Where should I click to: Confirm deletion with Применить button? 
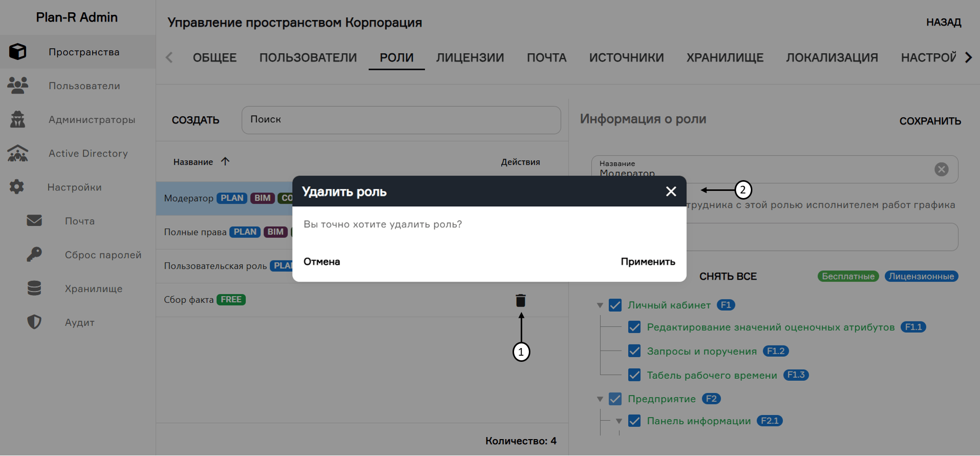coord(648,262)
